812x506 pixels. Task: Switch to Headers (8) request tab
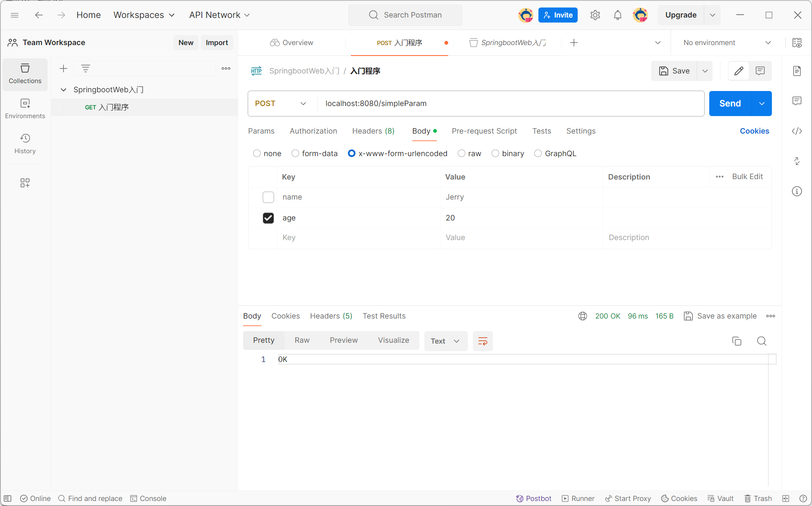tap(373, 131)
